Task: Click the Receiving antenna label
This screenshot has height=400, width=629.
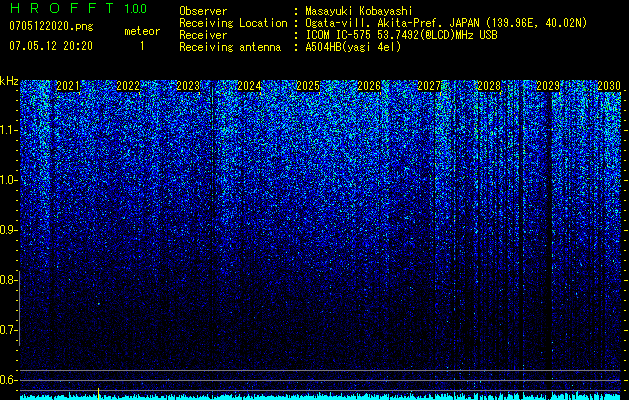Action: point(230,47)
